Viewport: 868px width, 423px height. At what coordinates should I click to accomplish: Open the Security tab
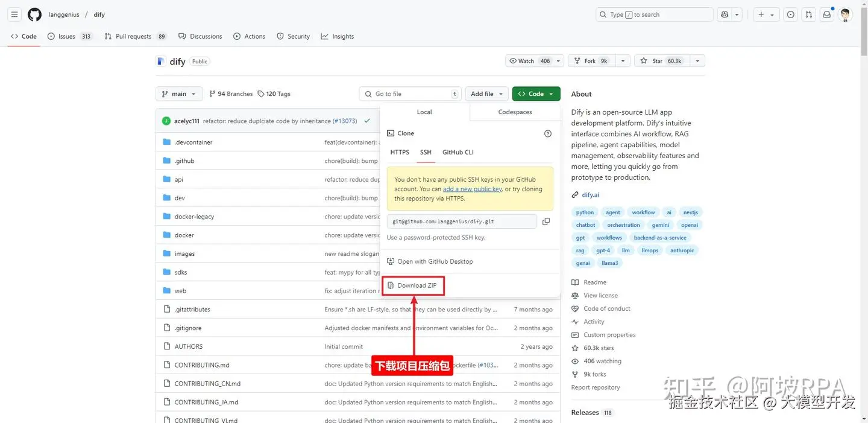(x=293, y=36)
